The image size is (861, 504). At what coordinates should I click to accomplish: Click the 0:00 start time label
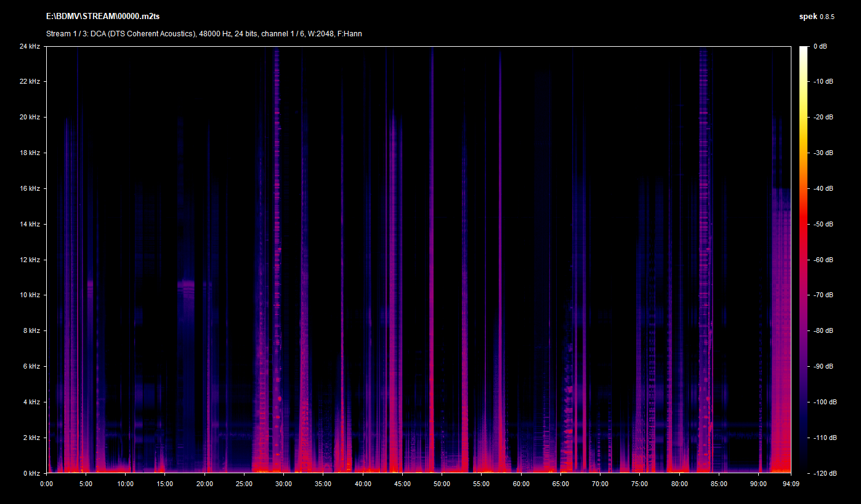[47, 484]
